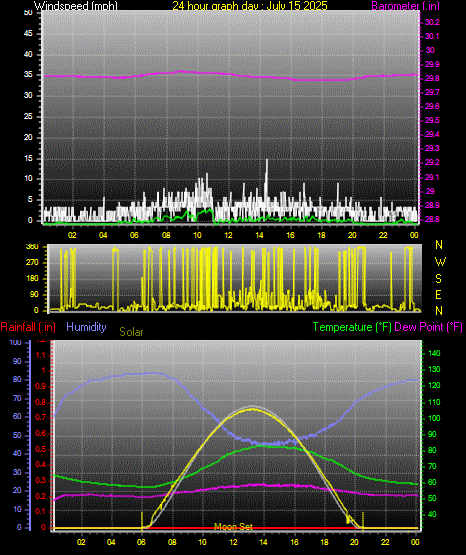This screenshot has width=466, height=555.
Task: Select the Humidity legend label
Action: click(86, 327)
